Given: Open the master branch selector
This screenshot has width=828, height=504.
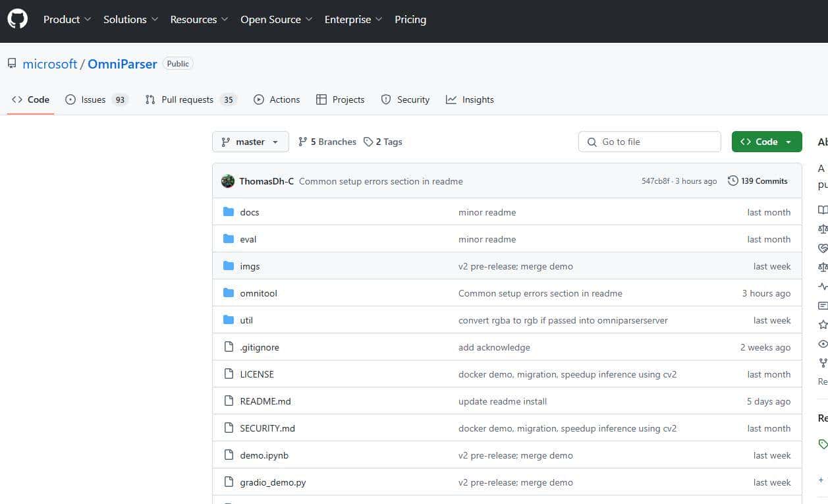Looking at the screenshot, I should tap(250, 141).
